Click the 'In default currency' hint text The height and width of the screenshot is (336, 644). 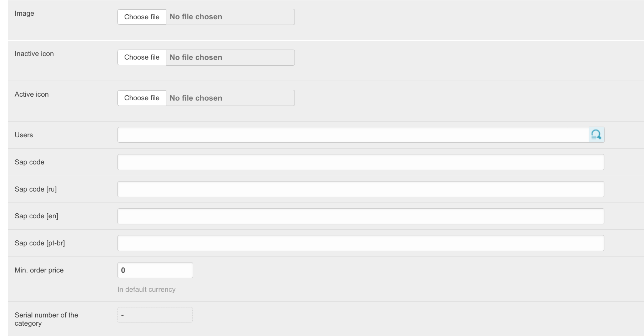(146, 290)
